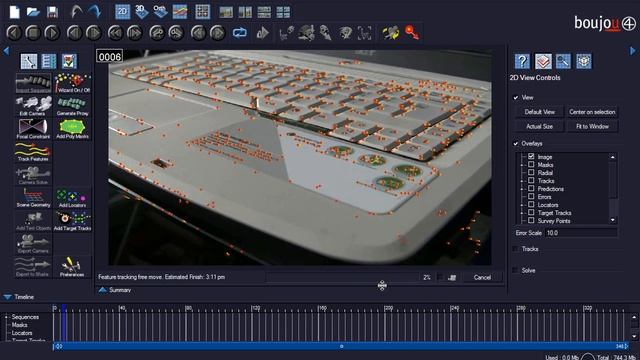Toggle loop playback

click(x=240, y=33)
